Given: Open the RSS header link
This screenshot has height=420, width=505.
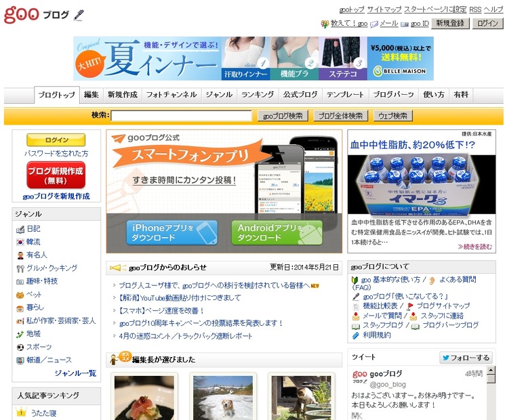Looking at the screenshot, I should pos(475,9).
